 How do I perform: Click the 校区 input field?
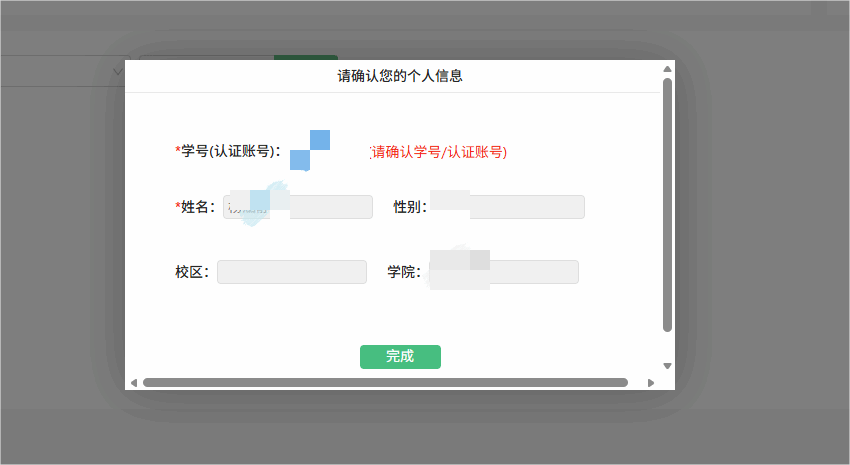291,272
